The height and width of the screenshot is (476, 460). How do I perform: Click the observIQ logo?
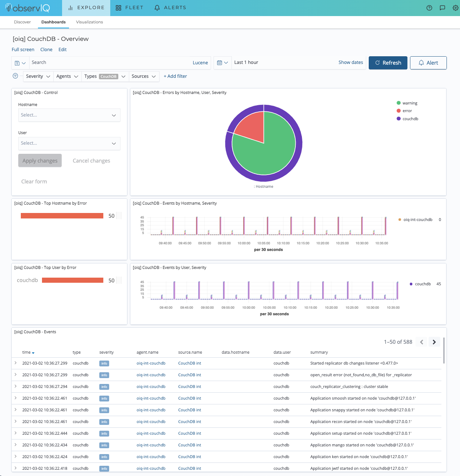pyautogui.click(x=27, y=8)
